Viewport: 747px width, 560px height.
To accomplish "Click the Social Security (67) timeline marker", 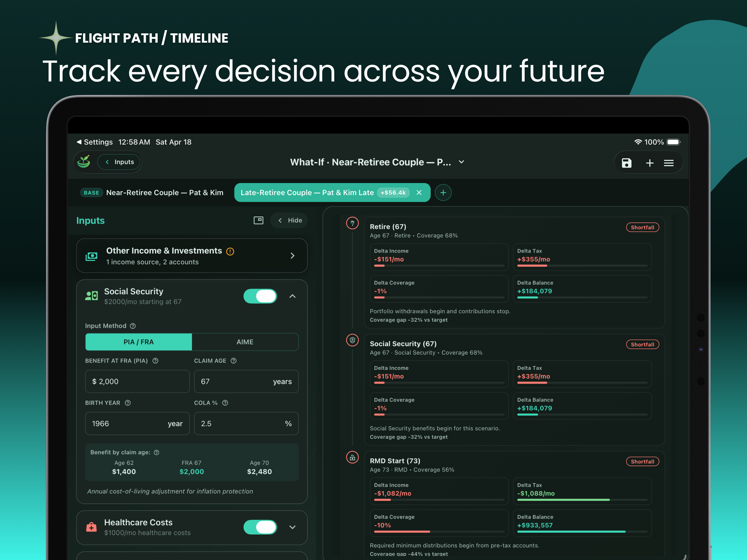I will [352, 340].
